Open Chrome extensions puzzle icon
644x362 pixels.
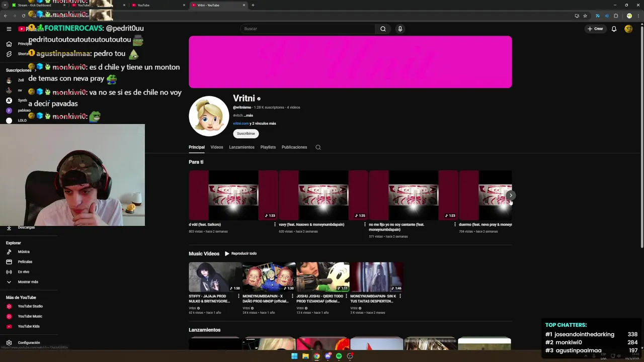[x=616, y=16]
